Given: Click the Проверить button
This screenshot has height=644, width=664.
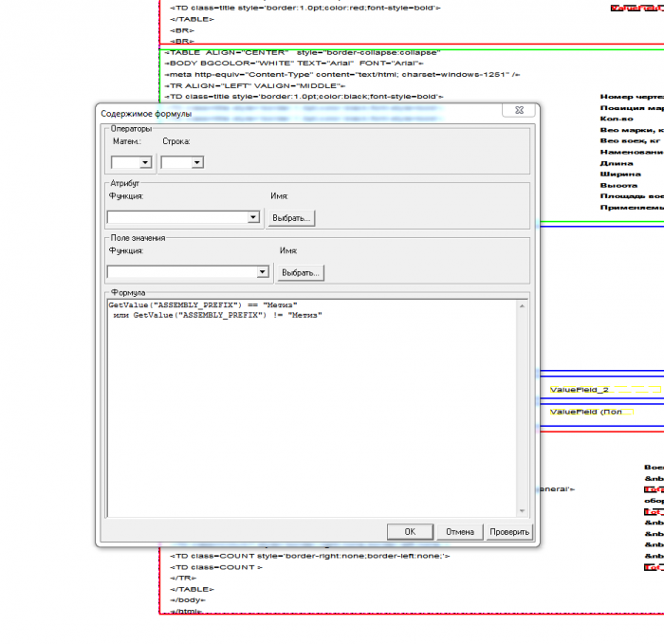Looking at the screenshot, I should 509,532.
